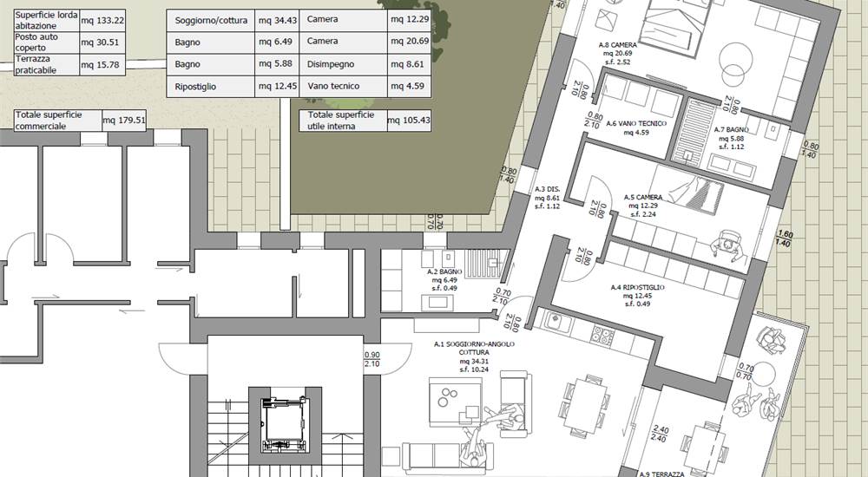The height and width of the screenshot is (477, 868).
Task: Click the 'A.6 VANO TECNICO' room label
Action: [636, 124]
